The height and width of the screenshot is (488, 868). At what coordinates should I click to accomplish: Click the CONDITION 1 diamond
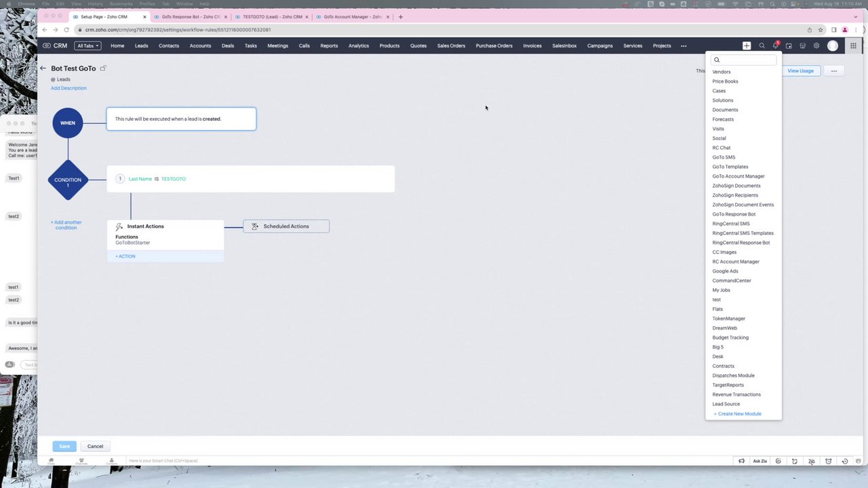68,180
